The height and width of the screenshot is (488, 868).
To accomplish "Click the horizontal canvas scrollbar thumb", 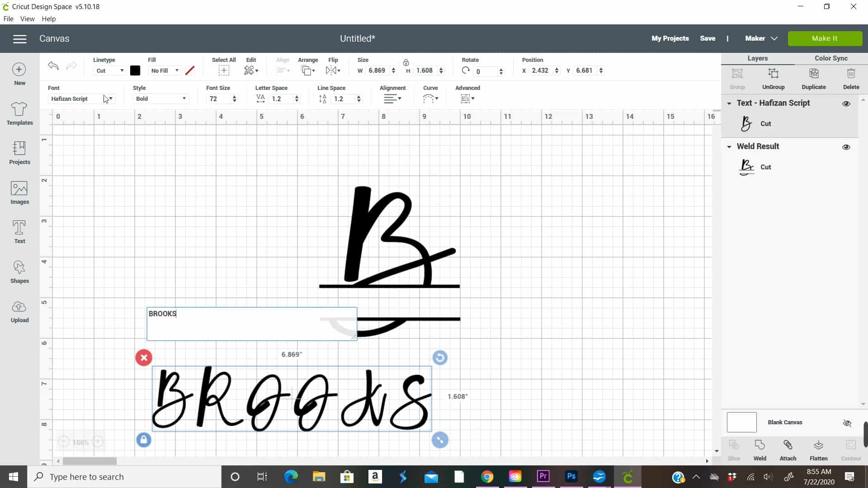I will (90, 461).
